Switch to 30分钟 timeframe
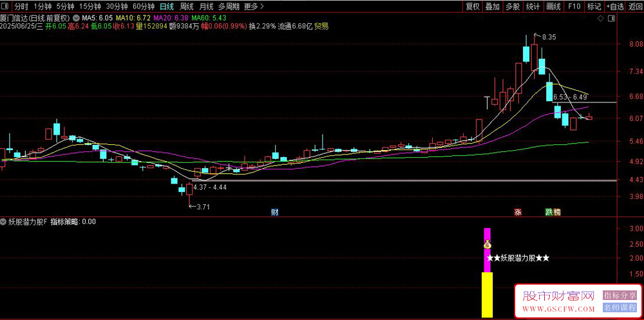This screenshot has height=320, width=644. click(117, 6)
